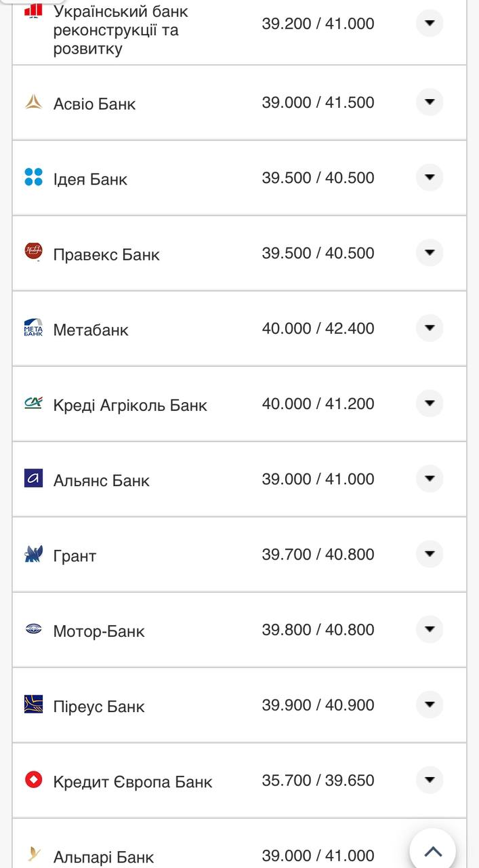Open dropdown for Український банк реконструкції
Image resolution: width=479 pixels, height=868 pixels.
[429, 23]
